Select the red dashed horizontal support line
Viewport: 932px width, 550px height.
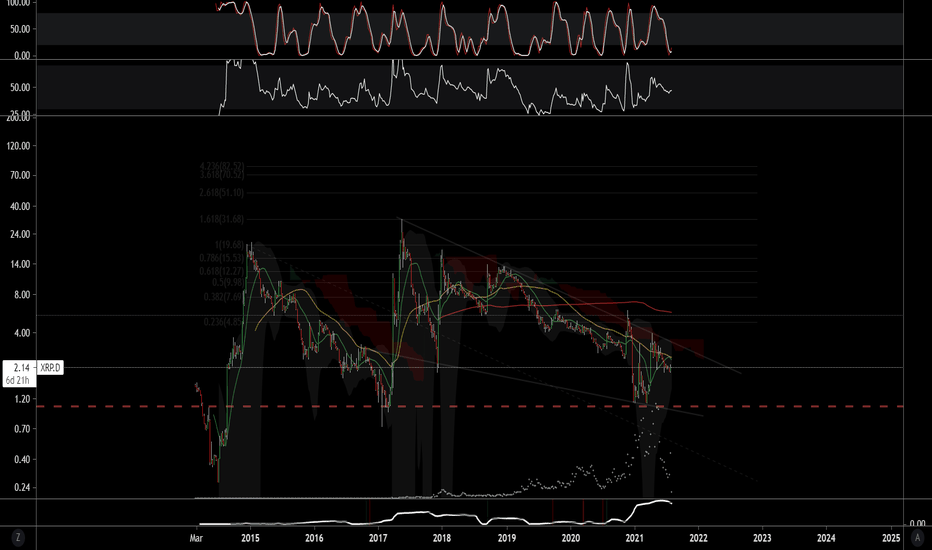pyautogui.click(x=470, y=407)
